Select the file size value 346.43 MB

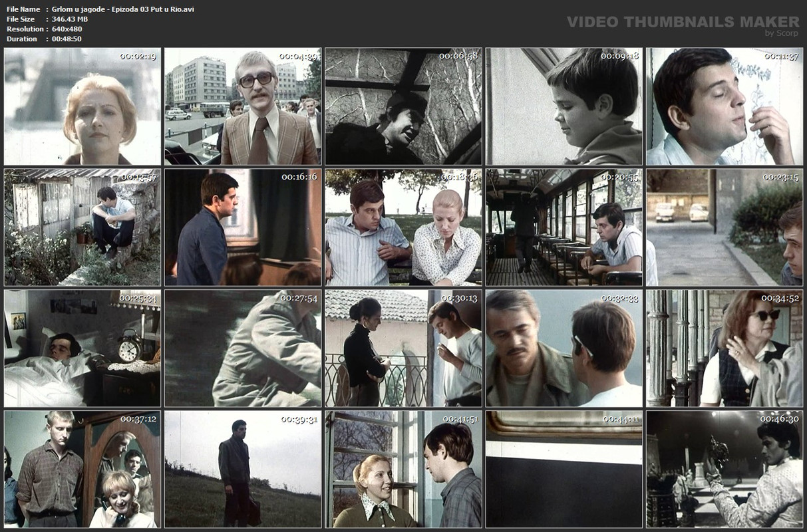70,19
